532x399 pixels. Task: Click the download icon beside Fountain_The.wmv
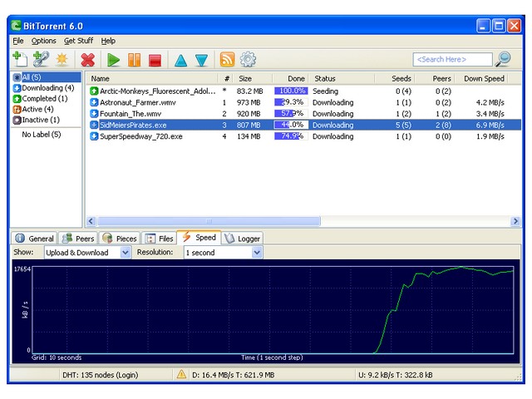point(94,113)
